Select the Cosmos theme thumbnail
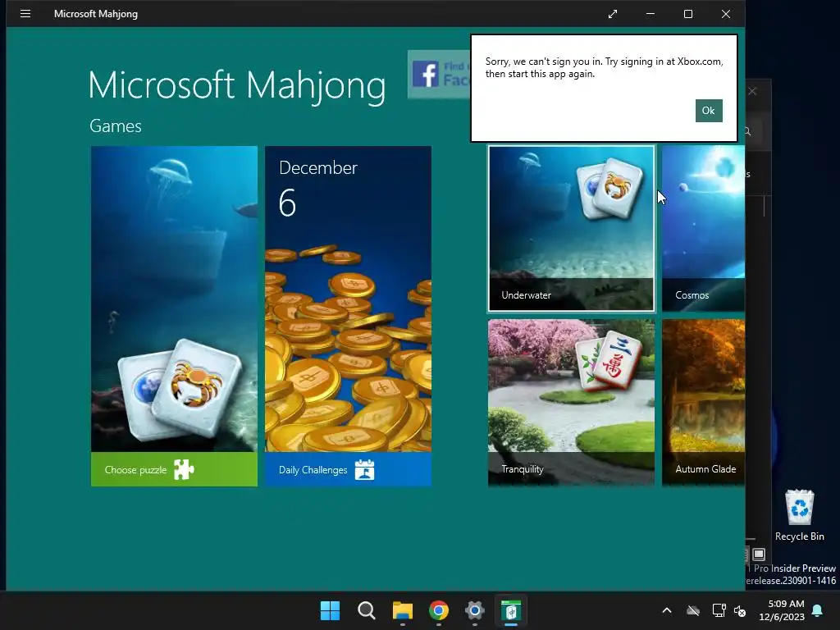 (703, 229)
